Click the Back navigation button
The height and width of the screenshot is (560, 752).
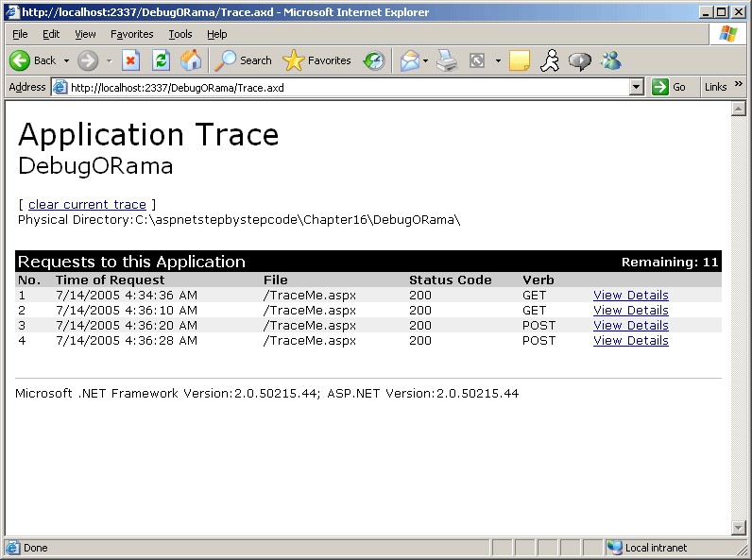[x=33, y=60]
